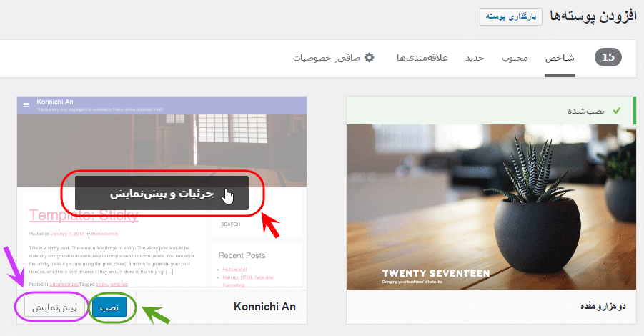644x336 pixels.
Task: Install the Konnichi An theme with نصب
Action: point(109,307)
